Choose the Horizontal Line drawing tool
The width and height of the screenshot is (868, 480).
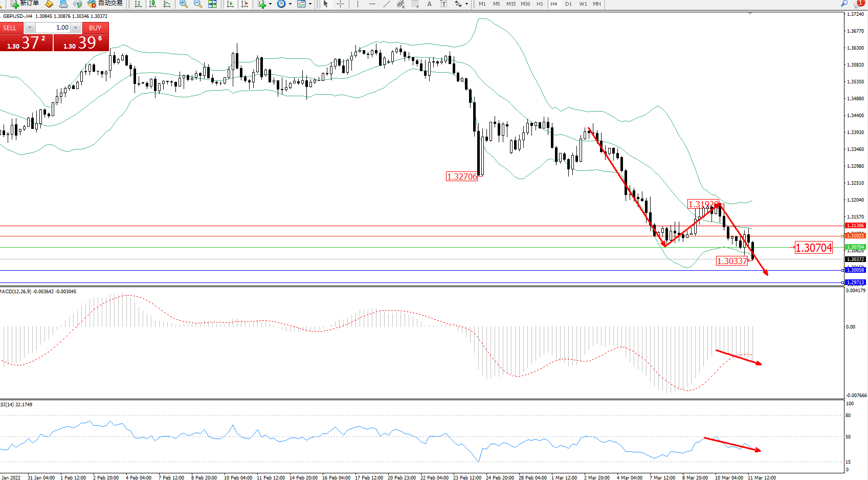point(372,4)
